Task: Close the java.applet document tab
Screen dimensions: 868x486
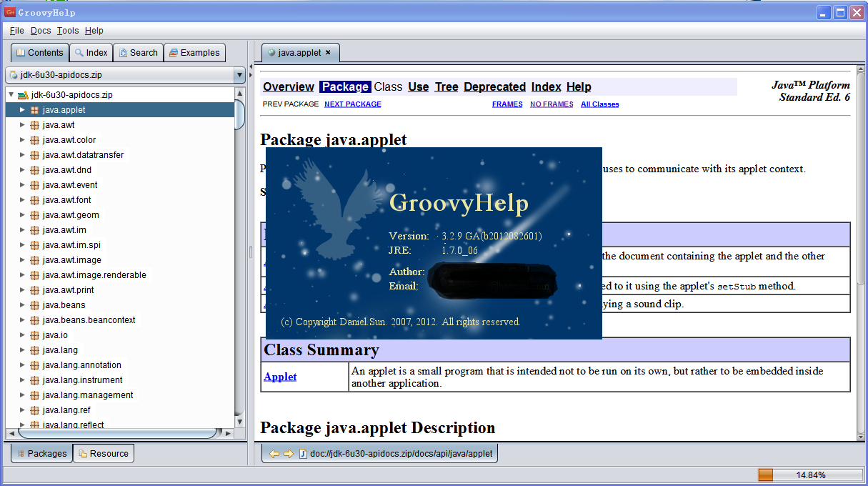Action: pyautogui.click(x=328, y=53)
